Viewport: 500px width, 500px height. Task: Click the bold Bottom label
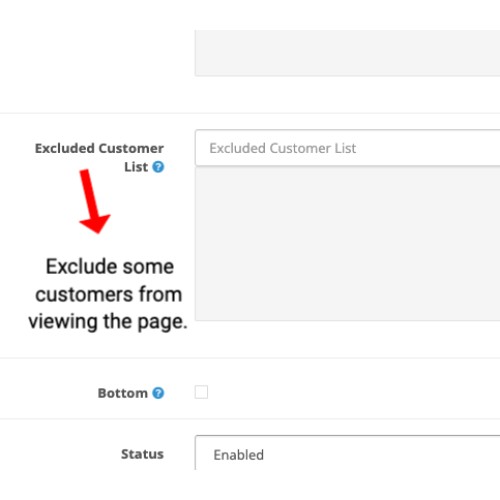pos(122,393)
